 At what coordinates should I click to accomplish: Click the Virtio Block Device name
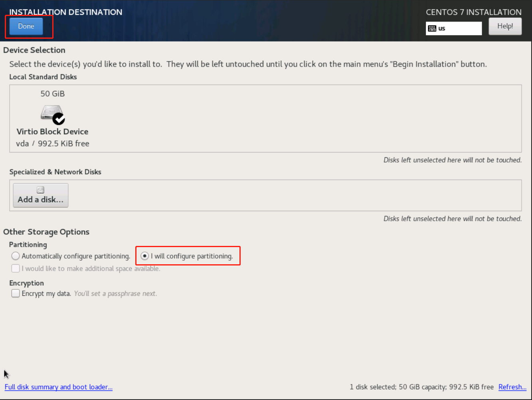click(x=52, y=132)
